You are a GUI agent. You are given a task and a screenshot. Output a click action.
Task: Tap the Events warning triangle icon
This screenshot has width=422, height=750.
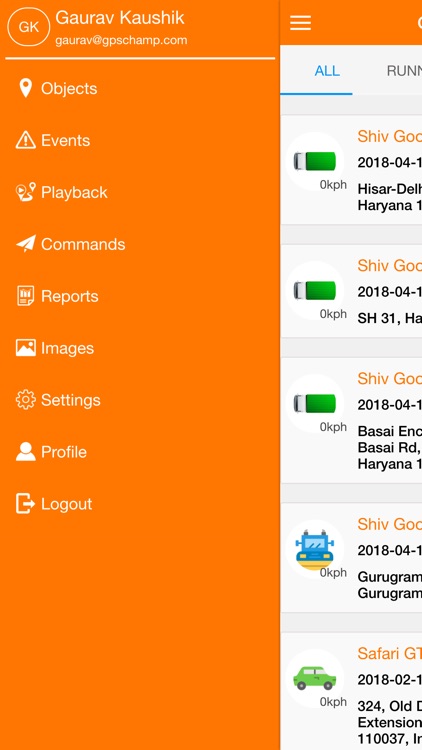click(25, 140)
